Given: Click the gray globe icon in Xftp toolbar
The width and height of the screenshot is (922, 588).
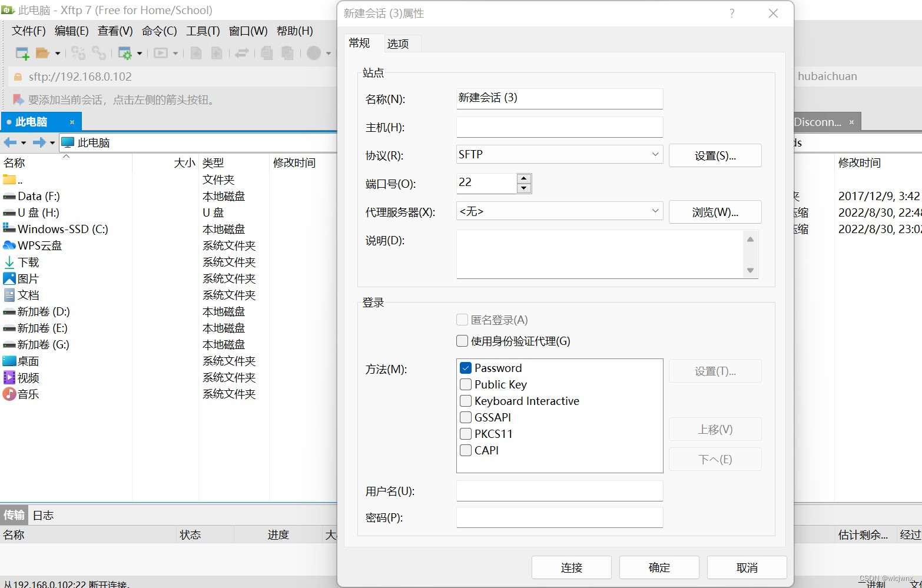Looking at the screenshot, I should point(314,54).
